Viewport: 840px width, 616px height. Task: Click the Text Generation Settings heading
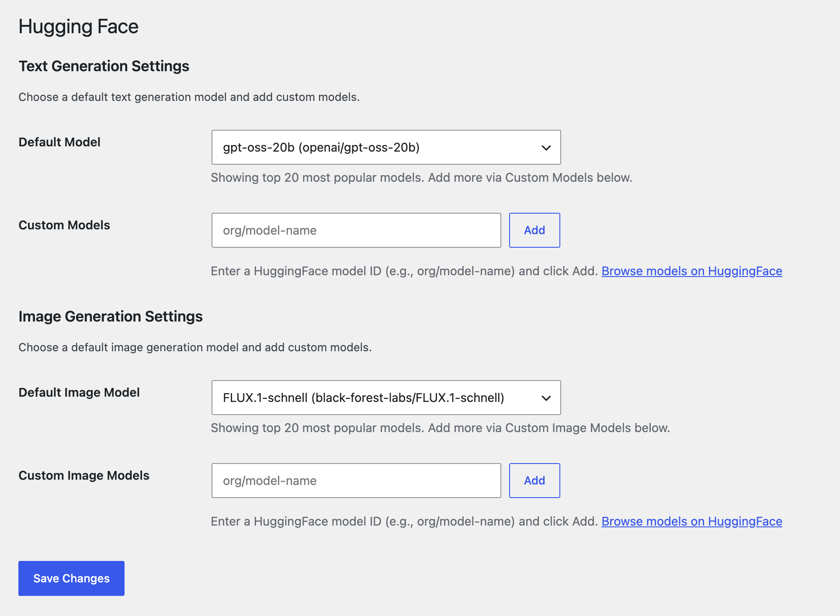(x=104, y=66)
